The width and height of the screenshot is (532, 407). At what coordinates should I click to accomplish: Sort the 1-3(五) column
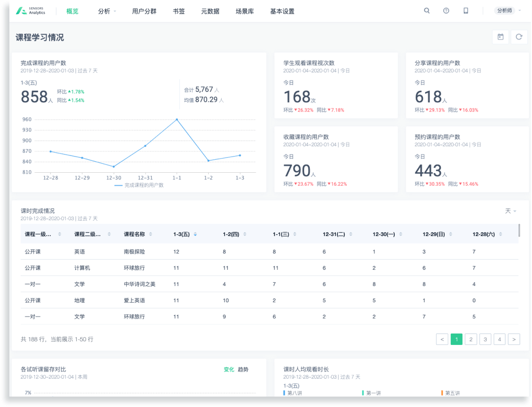(195, 234)
